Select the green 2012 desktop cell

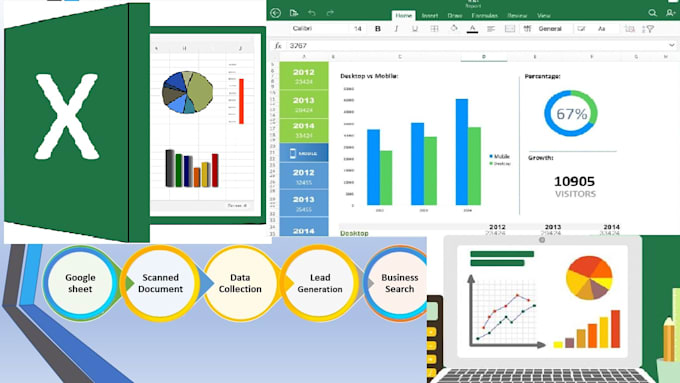304,76
